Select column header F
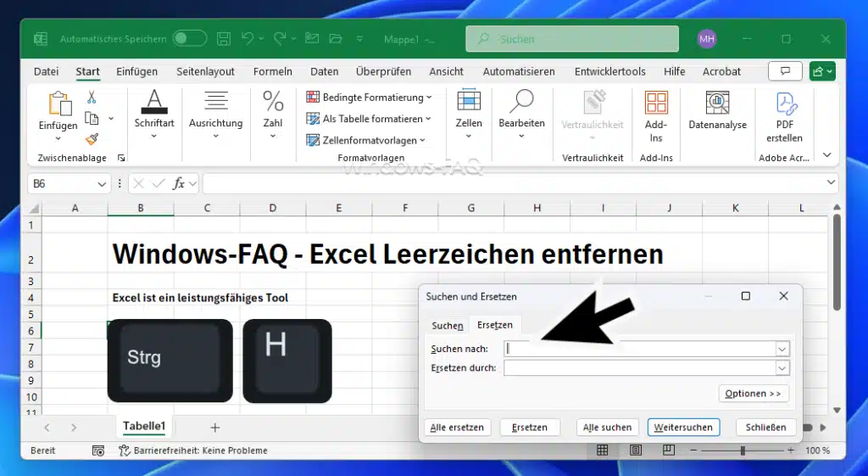The image size is (868, 476). [404, 209]
